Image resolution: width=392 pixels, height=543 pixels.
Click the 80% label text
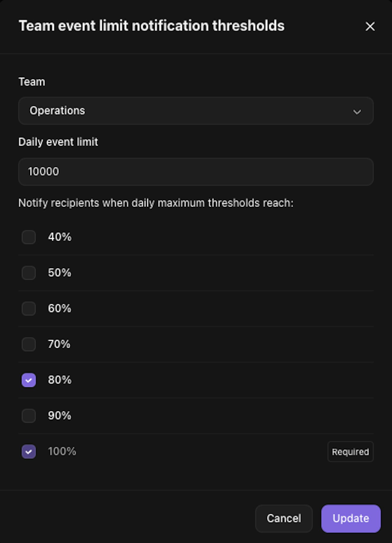coord(60,380)
